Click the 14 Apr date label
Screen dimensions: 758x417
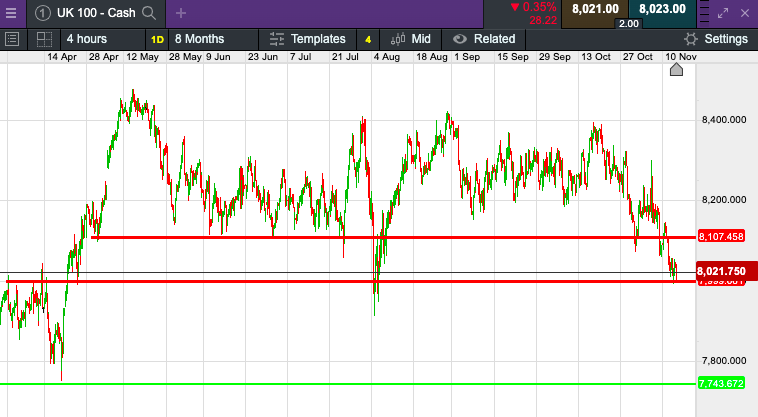point(62,57)
